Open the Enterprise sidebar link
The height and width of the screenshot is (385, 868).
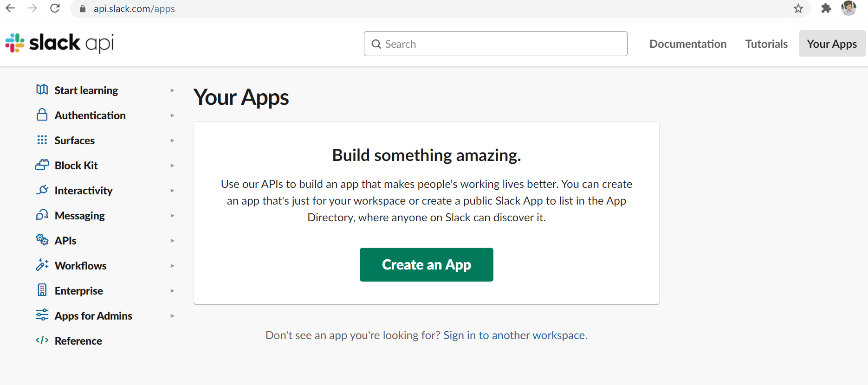79,291
